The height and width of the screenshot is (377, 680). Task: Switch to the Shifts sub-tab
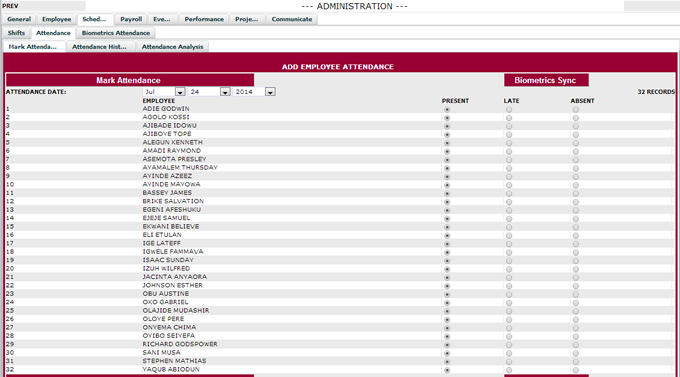(x=16, y=33)
